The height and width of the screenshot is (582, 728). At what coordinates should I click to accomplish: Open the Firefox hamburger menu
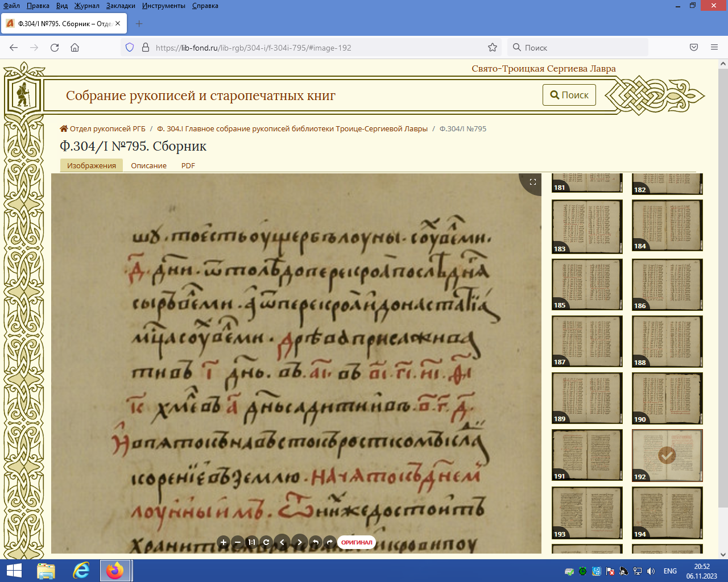coord(714,48)
